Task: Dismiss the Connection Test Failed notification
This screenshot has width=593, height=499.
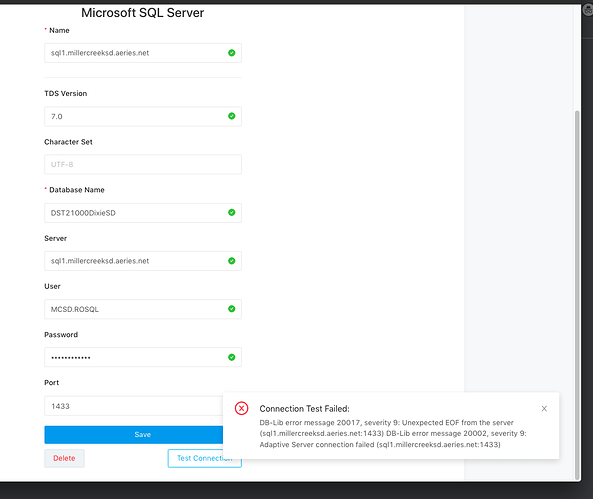Action: (544, 409)
